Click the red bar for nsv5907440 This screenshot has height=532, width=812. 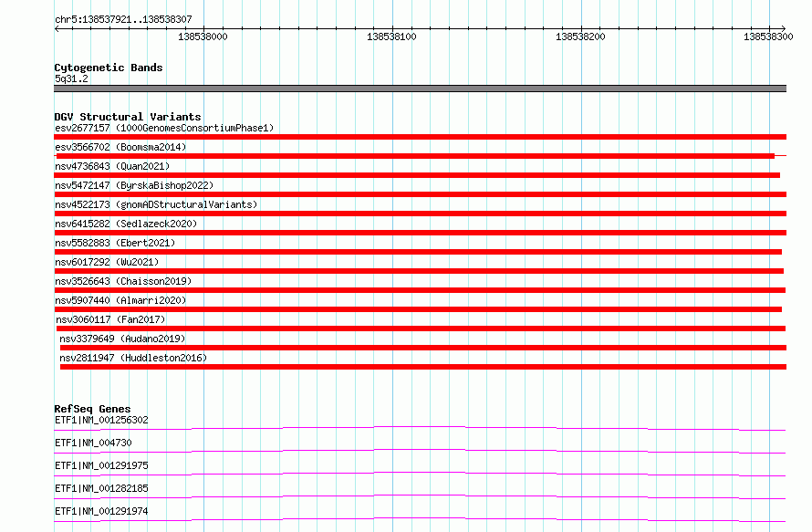click(418, 309)
